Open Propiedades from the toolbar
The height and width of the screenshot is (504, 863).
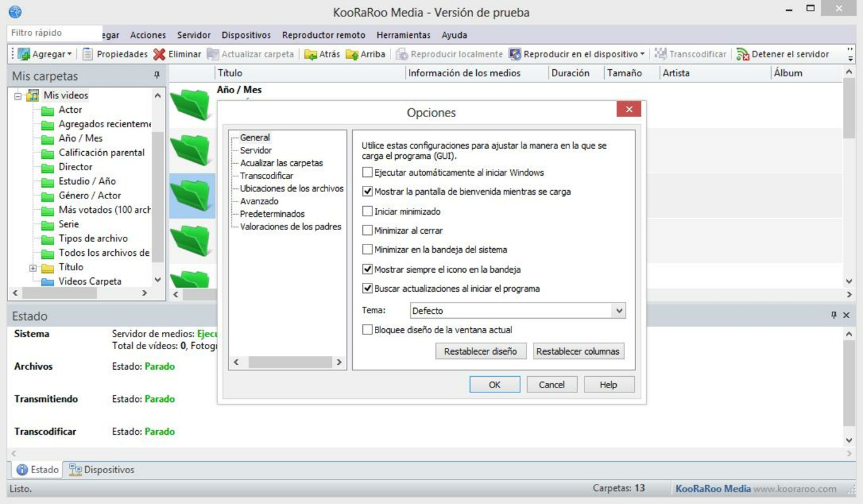coord(115,54)
